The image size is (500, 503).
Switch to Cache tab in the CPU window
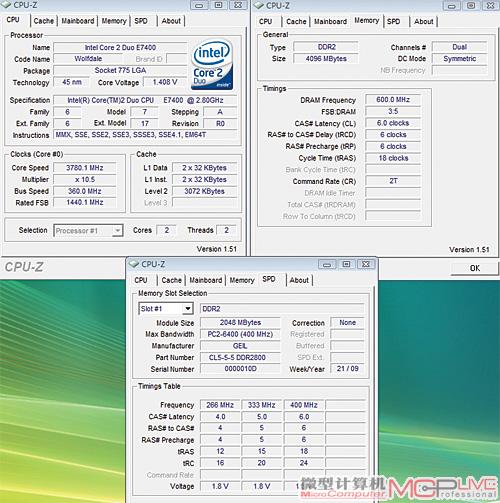pos(44,21)
